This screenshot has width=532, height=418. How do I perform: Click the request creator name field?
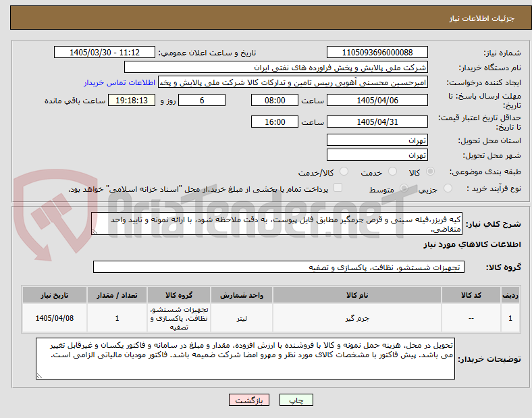pos(293,82)
